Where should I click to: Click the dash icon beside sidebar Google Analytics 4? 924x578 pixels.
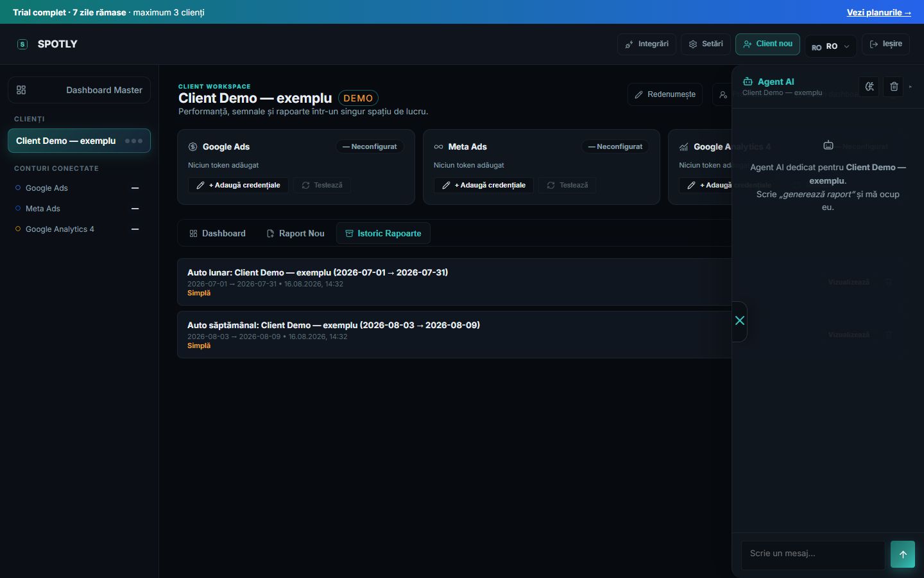pos(135,229)
